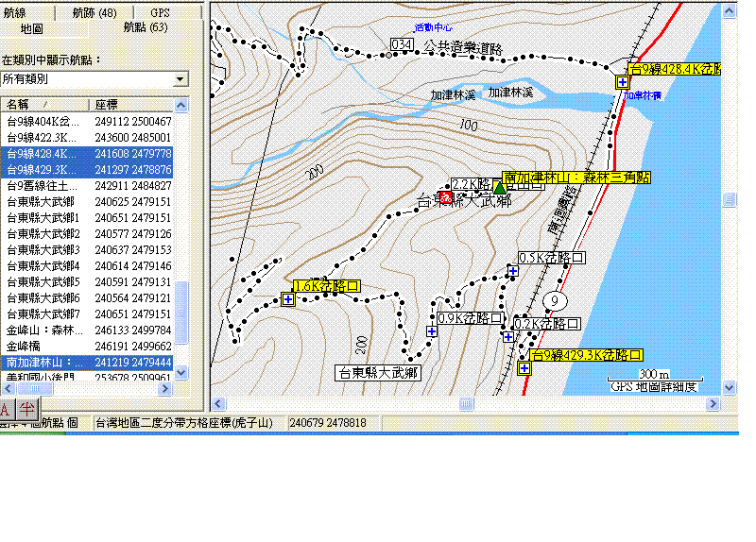The height and width of the screenshot is (542, 756).
Task: Select the 台9線428.4K waypoint marker on map
Action: coord(623,82)
